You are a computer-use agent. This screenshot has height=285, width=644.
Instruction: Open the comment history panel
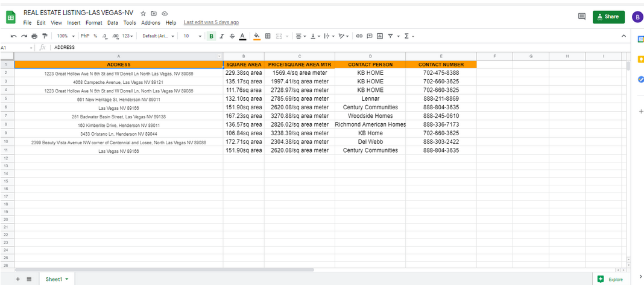coord(581,16)
